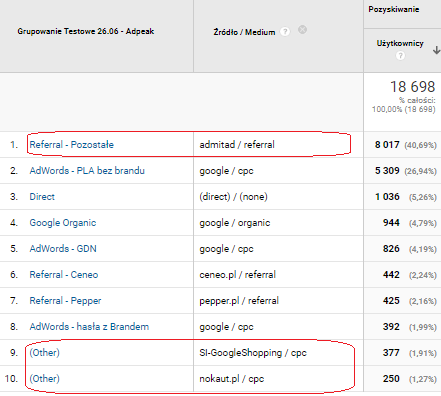Click the 425 users value

click(x=391, y=301)
